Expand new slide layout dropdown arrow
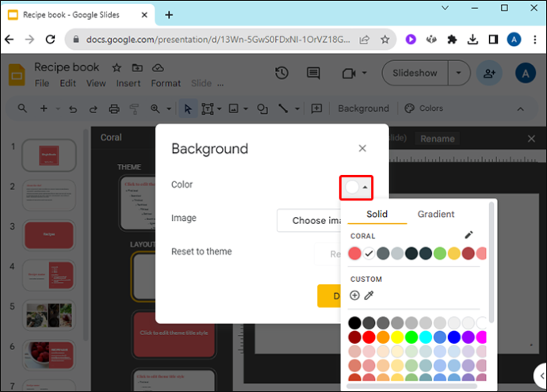 [x=58, y=108]
